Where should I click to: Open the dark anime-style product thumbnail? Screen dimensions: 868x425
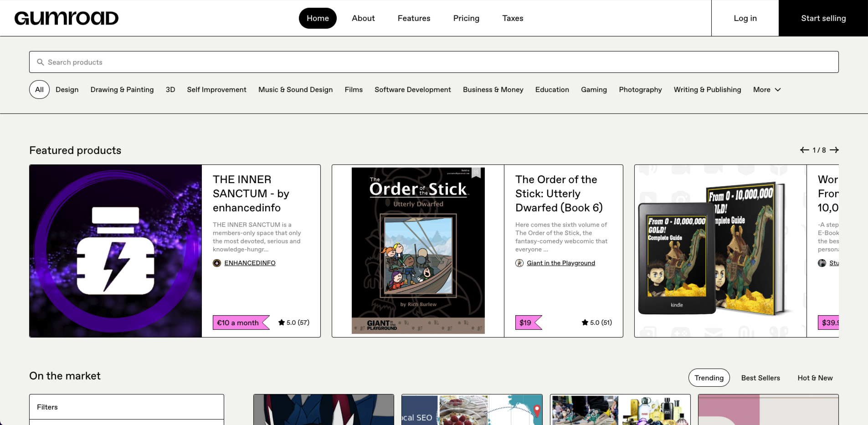tap(324, 410)
